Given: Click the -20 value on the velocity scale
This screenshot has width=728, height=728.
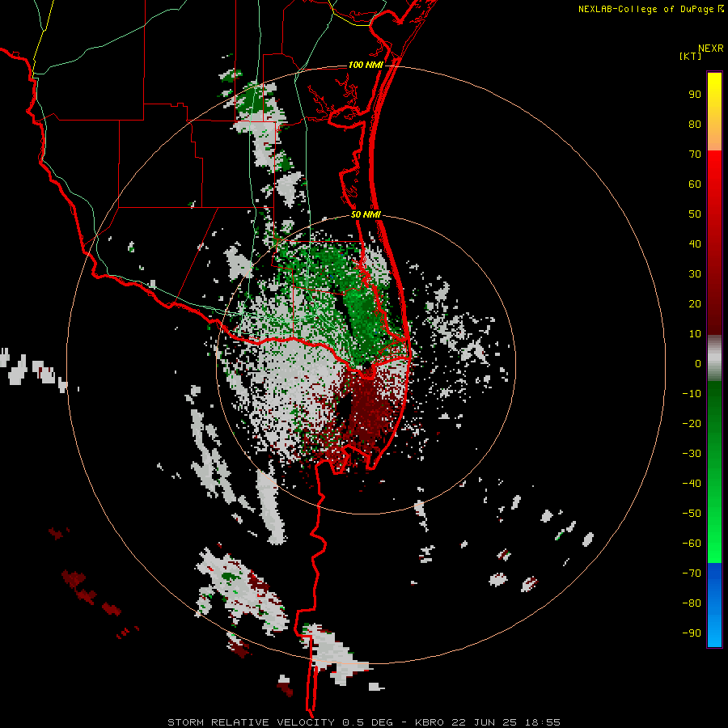Looking at the screenshot, I should pos(692,424).
